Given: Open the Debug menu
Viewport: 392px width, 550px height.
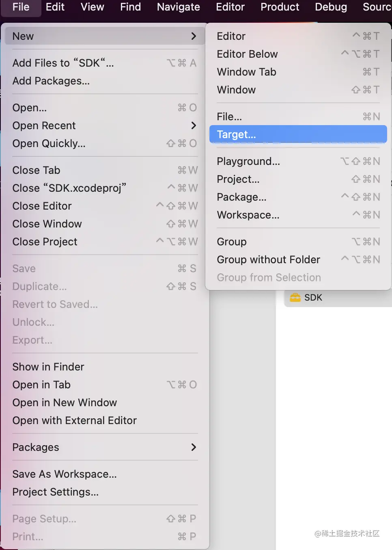Looking at the screenshot, I should [x=331, y=7].
